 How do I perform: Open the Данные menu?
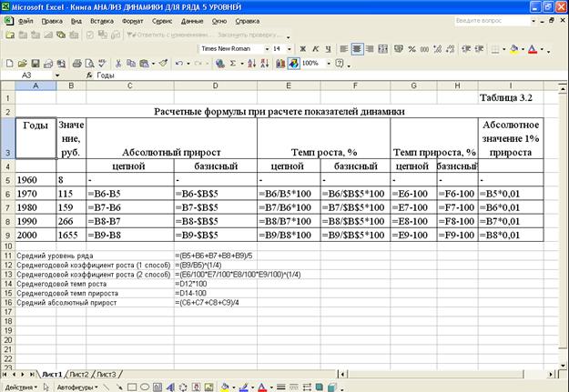[192, 21]
